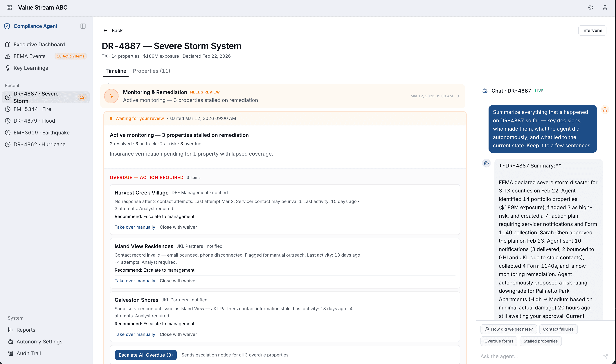Click clock icon beside EM-3619 Earthquake
The image size is (616, 364).
(8, 133)
